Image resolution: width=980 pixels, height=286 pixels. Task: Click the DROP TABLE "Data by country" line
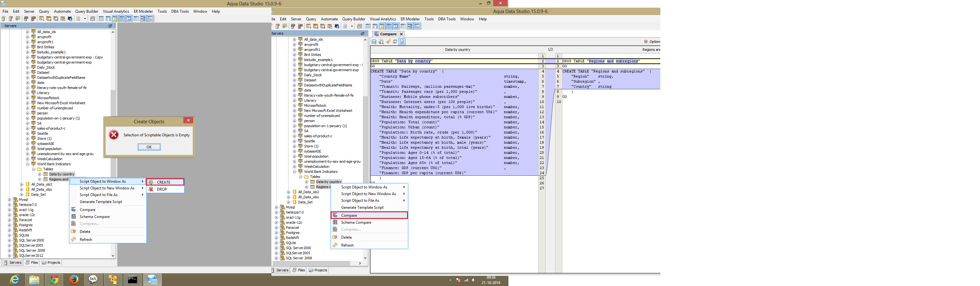(x=401, y=61)
